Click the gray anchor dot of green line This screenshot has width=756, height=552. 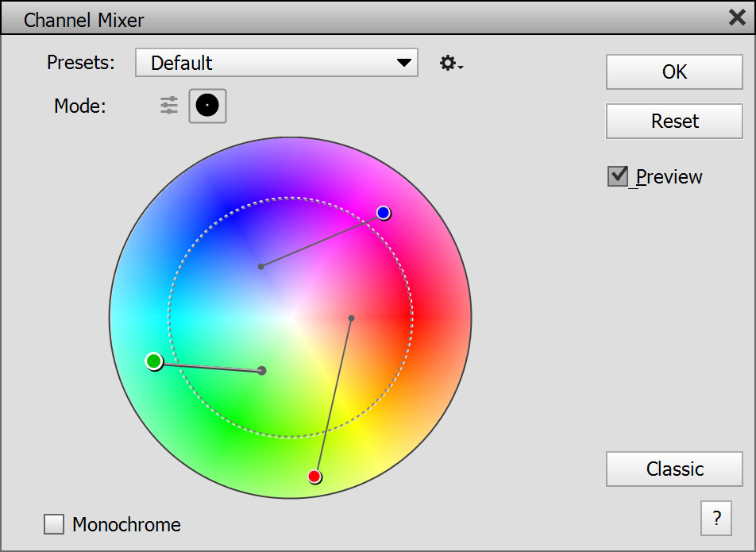point(262,370)
